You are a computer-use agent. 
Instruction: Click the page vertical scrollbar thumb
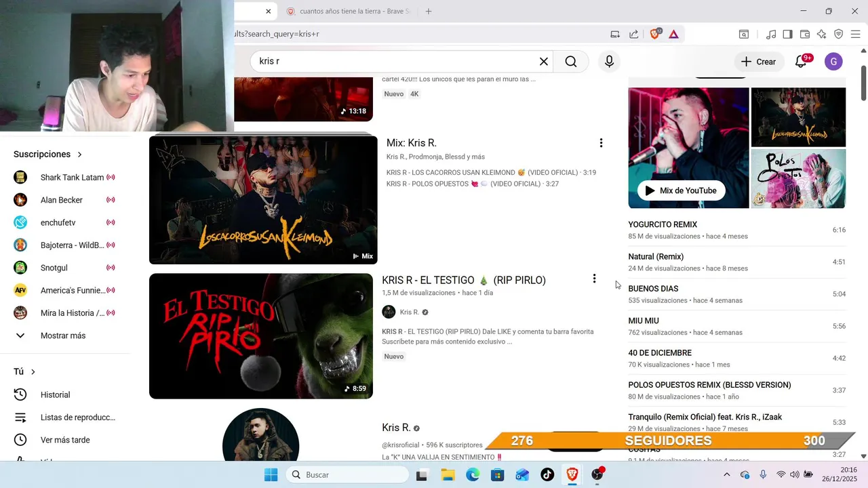[x=863, y=83]
